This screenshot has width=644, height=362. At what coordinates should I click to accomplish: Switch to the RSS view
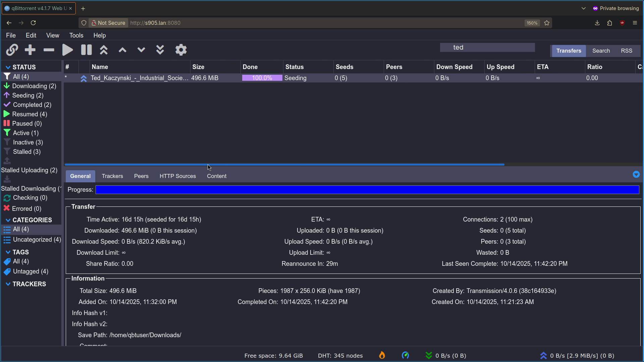626,51
